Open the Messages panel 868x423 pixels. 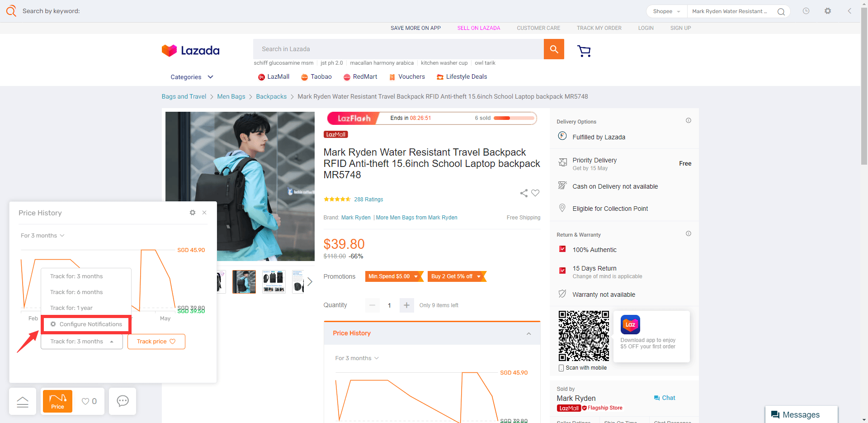coord(801,414)
